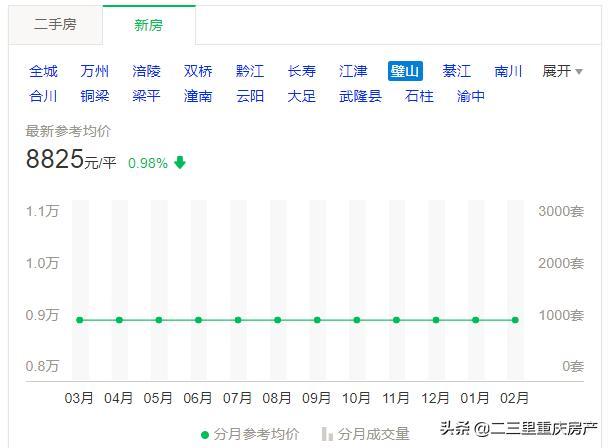Image resolution: width=610 pixels, height=448 pixels.
Task: Select the 江津 district
Action: pyautogui.click(x=353, y=71)
